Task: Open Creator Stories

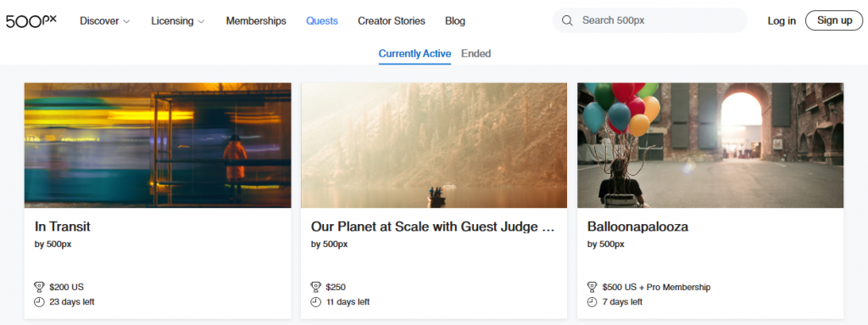Action: tap(392, 21)
